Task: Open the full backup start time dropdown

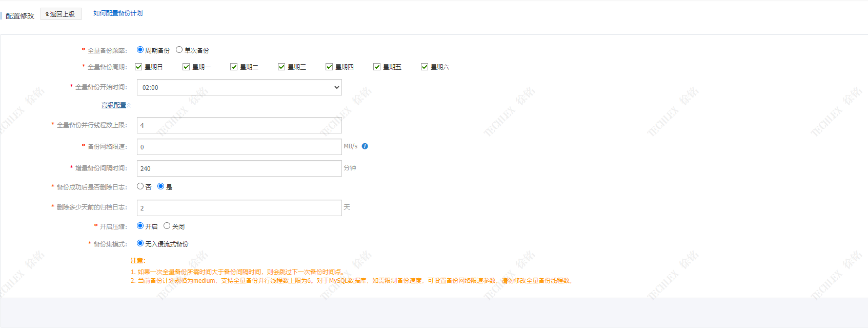Action: 239,87
